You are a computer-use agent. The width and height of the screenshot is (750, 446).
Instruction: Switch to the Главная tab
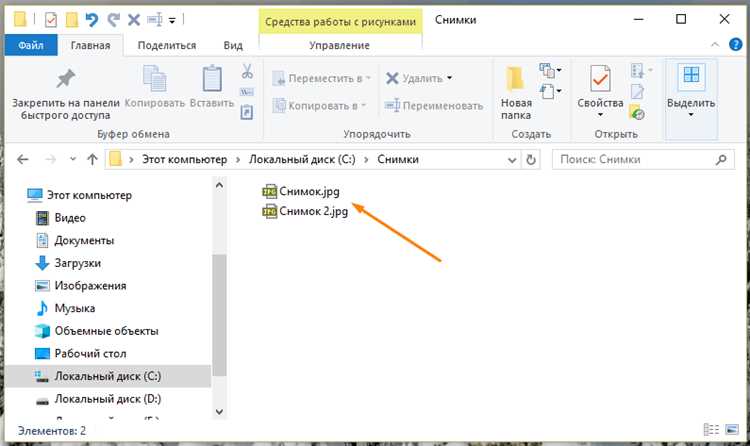pos(90,45)
